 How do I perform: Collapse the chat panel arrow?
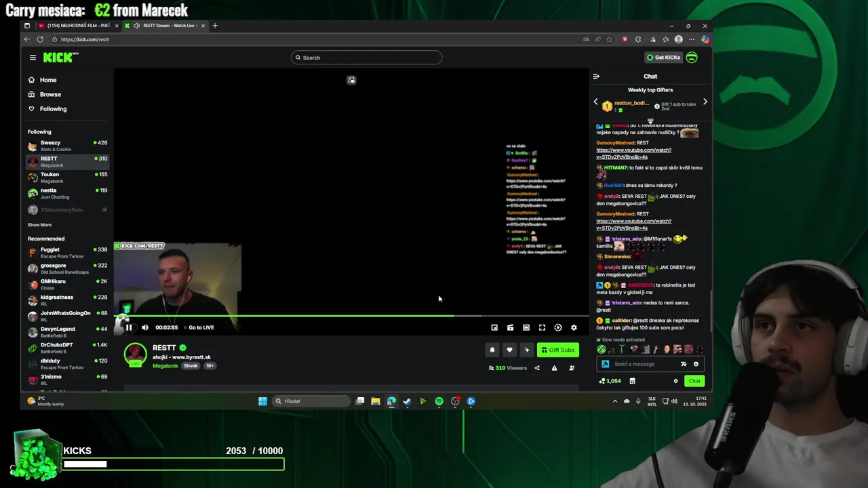coord(596,77)
